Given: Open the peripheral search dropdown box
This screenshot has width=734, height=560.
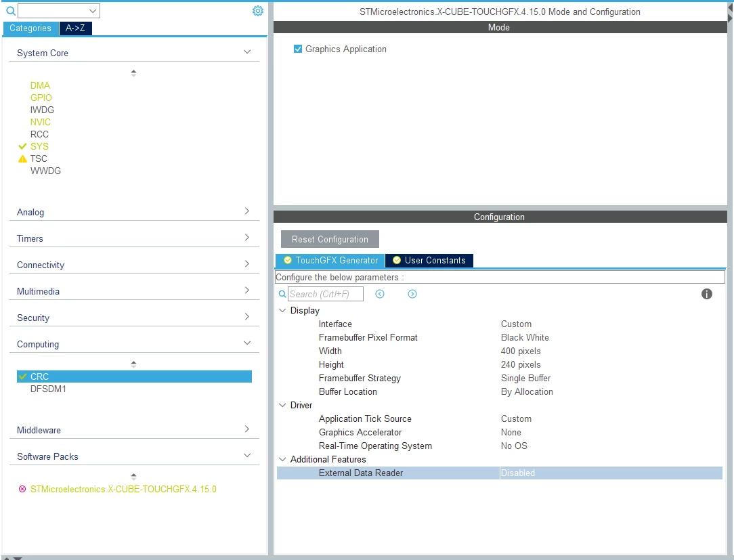Looking at the screenshot, I should coord(58,11).
